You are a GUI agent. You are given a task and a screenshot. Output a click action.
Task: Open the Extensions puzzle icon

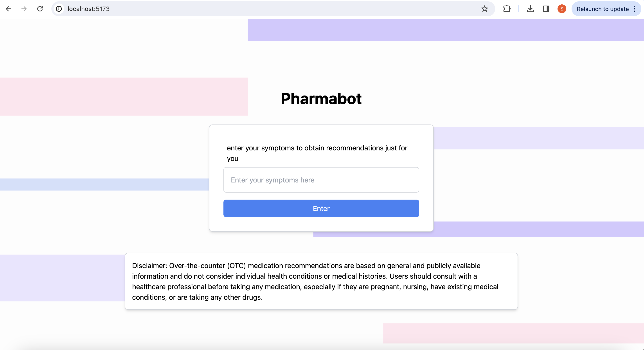point(507,9)
